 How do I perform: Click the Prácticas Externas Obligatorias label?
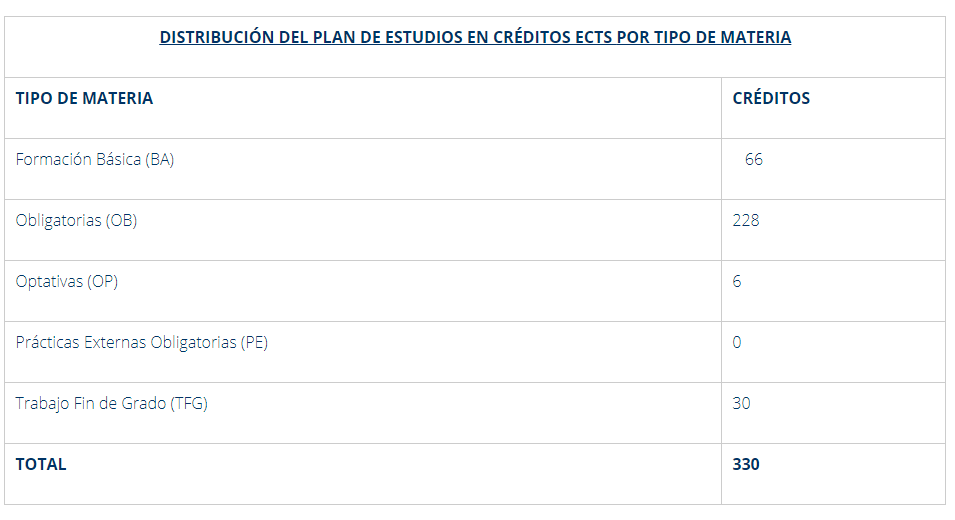coord(126,343)
